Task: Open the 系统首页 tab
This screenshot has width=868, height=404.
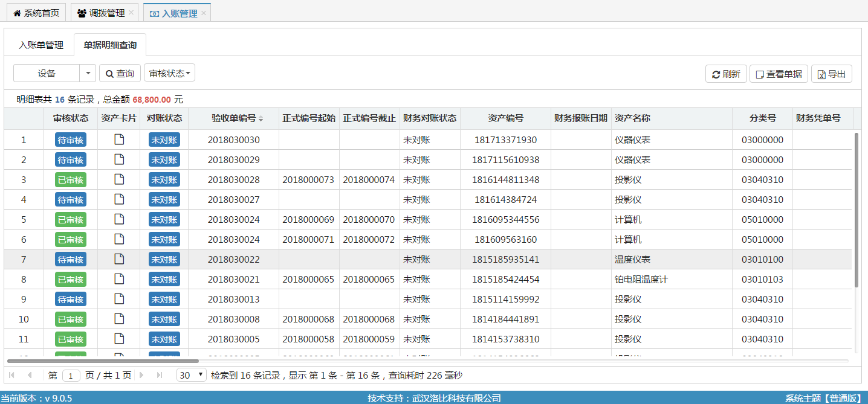Action: coord(36,13)
